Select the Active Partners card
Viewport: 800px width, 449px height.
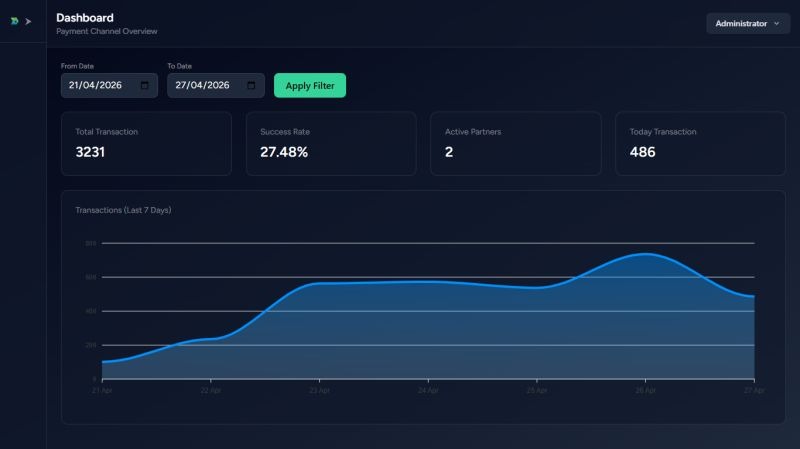coord(515,143)
